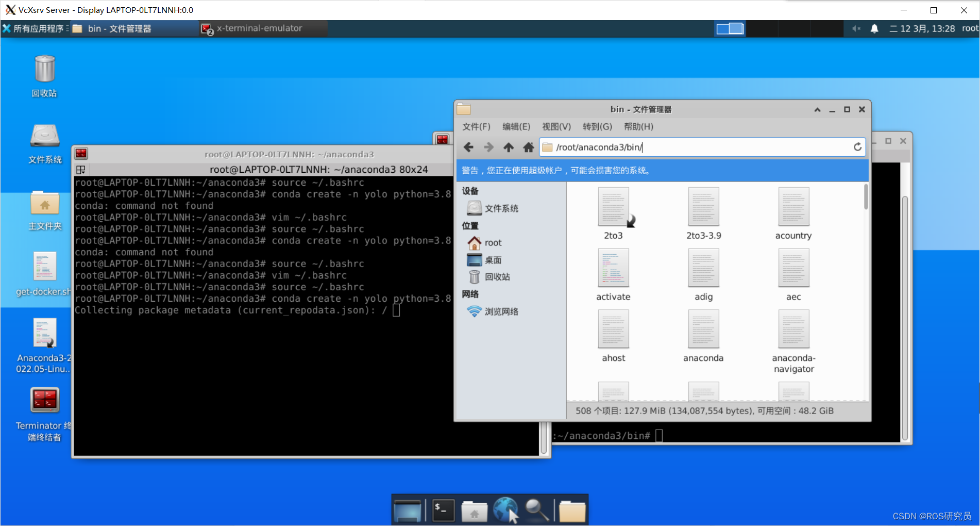980x526 pixels.
Task: Expand the 所有应用程序 applications menu
Action: (35, 28)
